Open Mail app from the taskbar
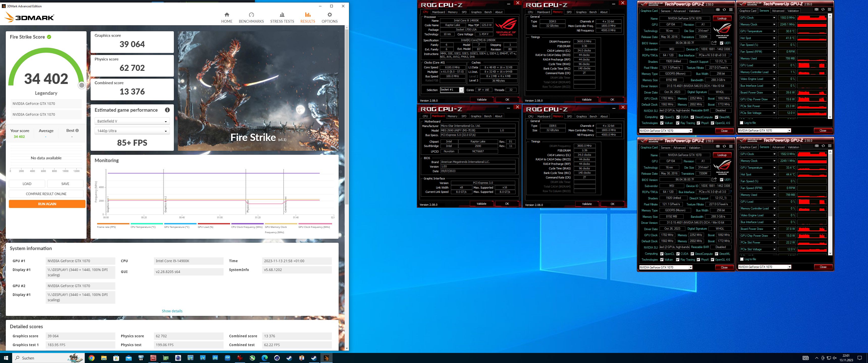The image size is (868, 363). pyautogui.click(x=128, y=358)
